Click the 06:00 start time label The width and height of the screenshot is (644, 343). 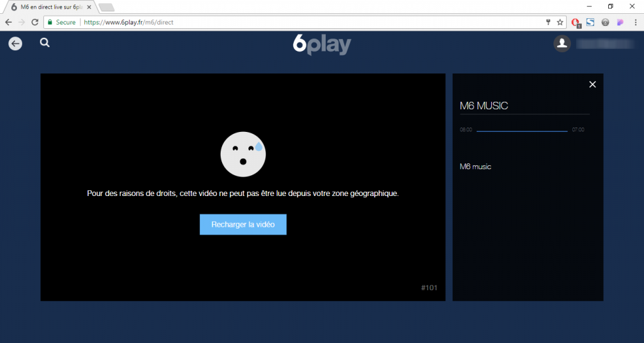466,129
